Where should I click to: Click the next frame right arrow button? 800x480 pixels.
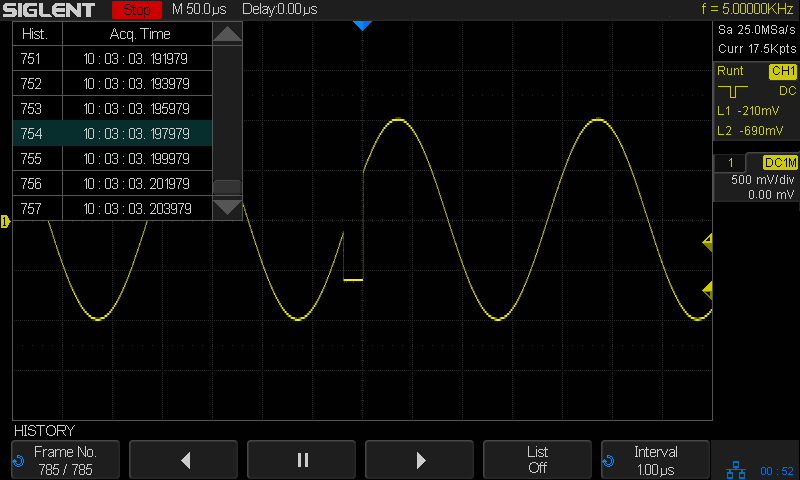click(x=420, y=460)
